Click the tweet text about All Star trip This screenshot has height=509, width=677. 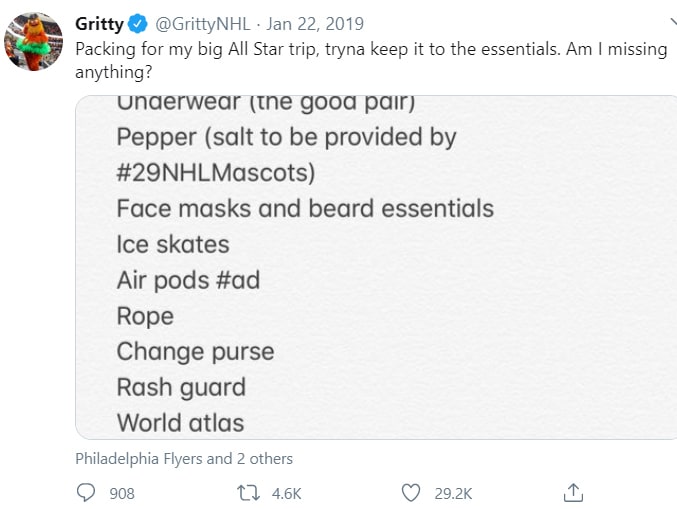pyautogui.click(x=371, y=60)
